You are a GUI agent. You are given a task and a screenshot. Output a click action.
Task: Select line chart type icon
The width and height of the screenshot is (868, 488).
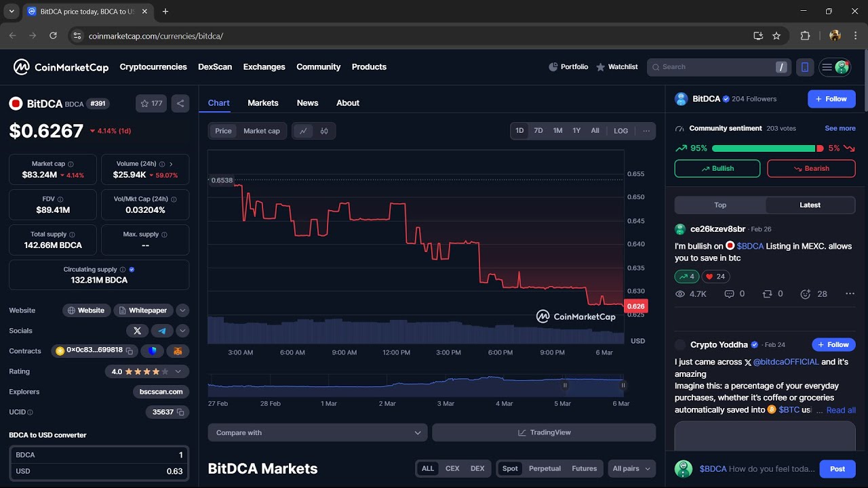point(303,131)
